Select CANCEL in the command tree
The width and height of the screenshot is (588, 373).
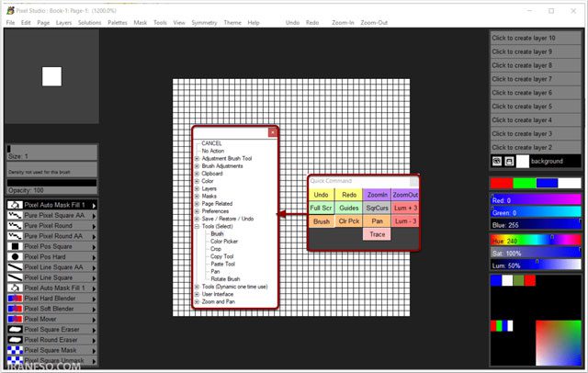click(x=211, y=143)
